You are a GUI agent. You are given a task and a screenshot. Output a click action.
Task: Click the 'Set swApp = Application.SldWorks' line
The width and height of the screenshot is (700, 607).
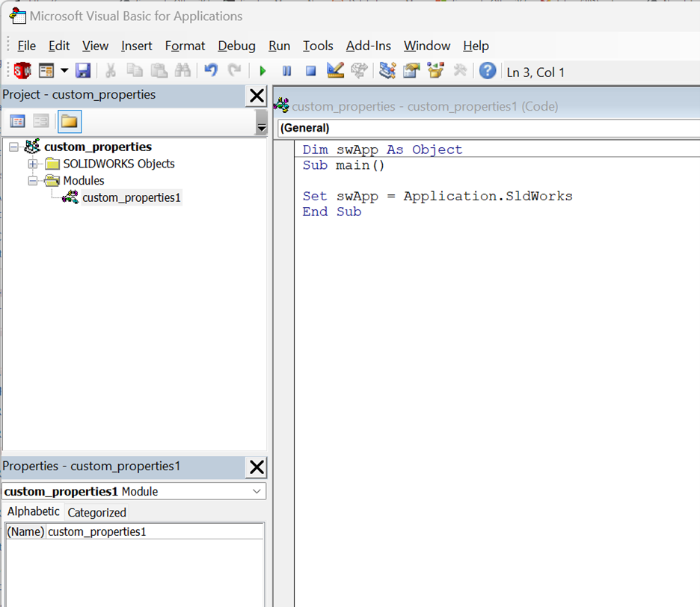[437, 197]
